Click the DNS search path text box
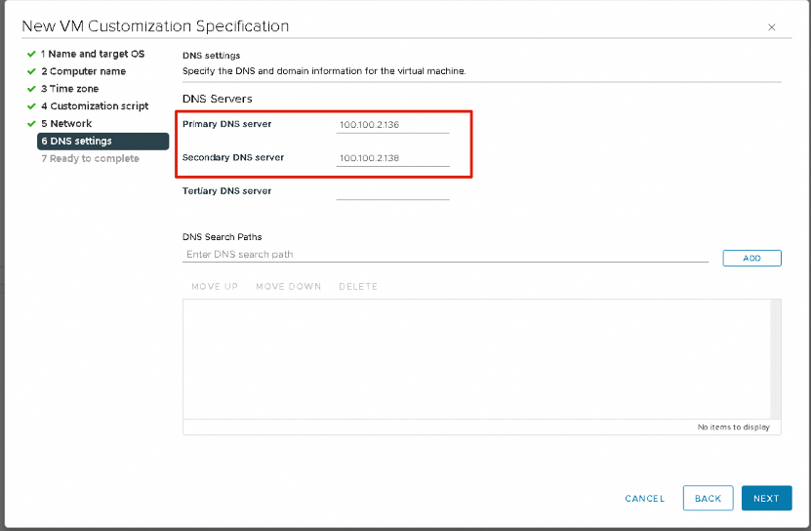This screenshot has width=812, height=531. (445, 255)
